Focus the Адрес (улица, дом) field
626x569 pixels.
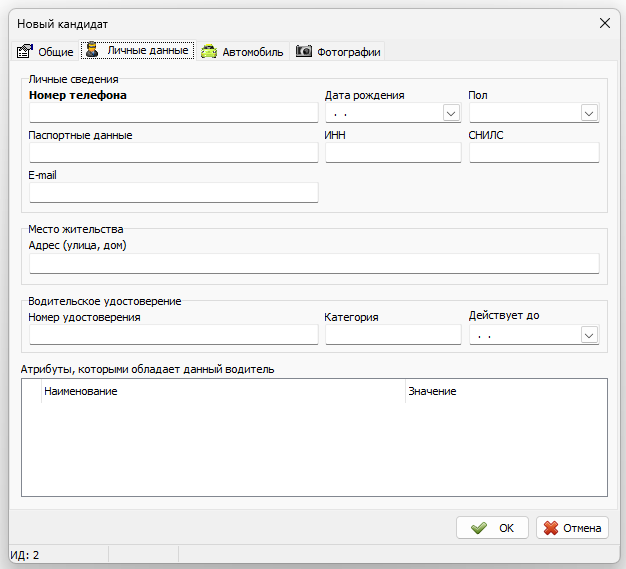[x=314, y=264]
